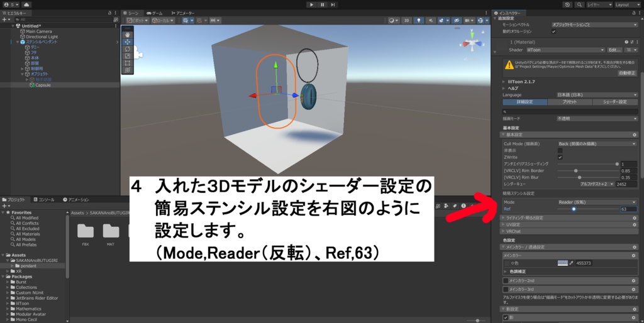Select the 詳細設定 tab button
The width and height of the screenshot is (644, 323).
click(525, 102)
